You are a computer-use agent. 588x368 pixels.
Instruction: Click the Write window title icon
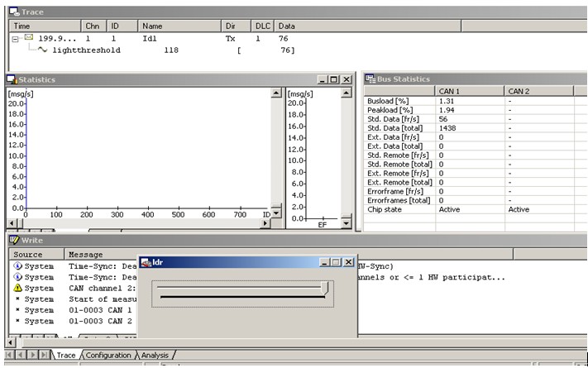[12, 240]
